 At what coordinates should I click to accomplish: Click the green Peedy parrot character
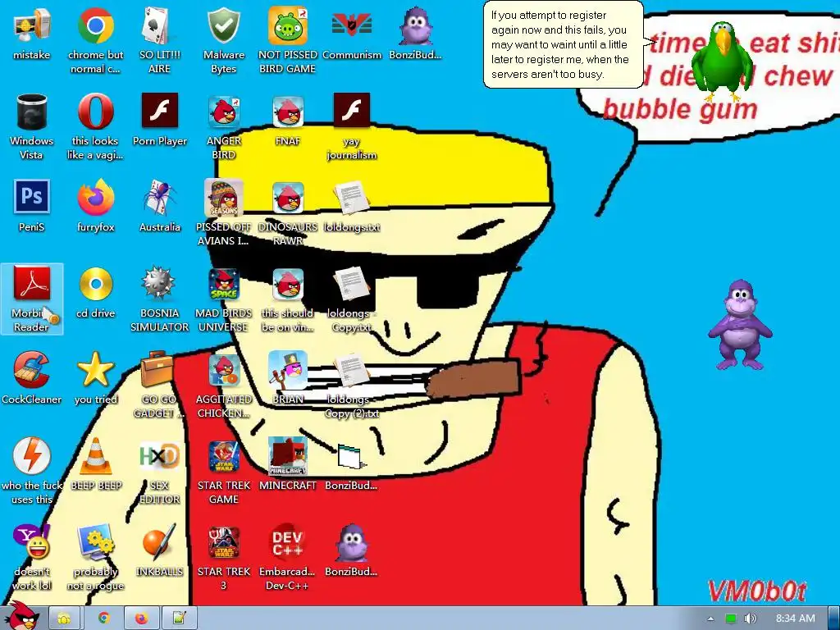(x=723, y=61)
